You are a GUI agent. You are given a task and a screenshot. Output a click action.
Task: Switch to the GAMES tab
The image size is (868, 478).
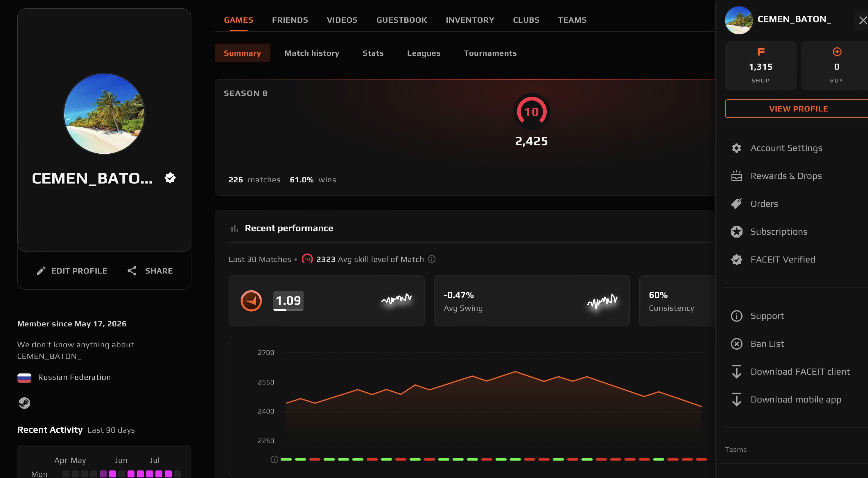coord(238,20)
